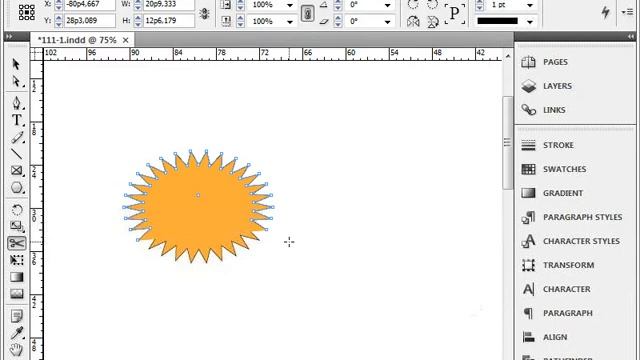Open the Scale Y Percentage dropdown
This screenshot has width=640, height=360.
point(290,21)
